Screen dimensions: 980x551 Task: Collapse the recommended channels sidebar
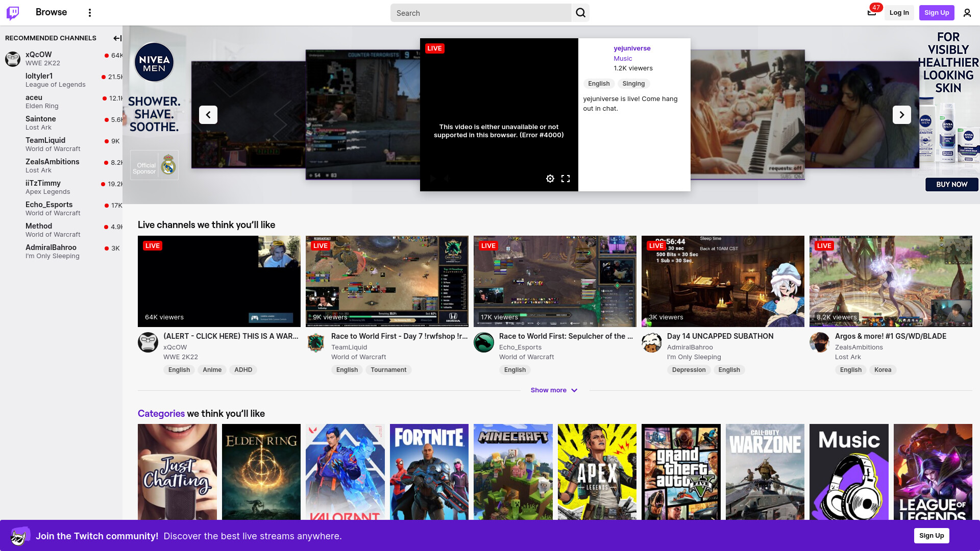[x=117, y=38]
